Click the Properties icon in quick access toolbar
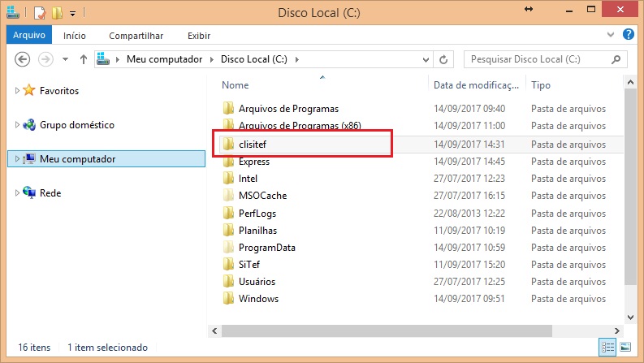 coord(39,13)
